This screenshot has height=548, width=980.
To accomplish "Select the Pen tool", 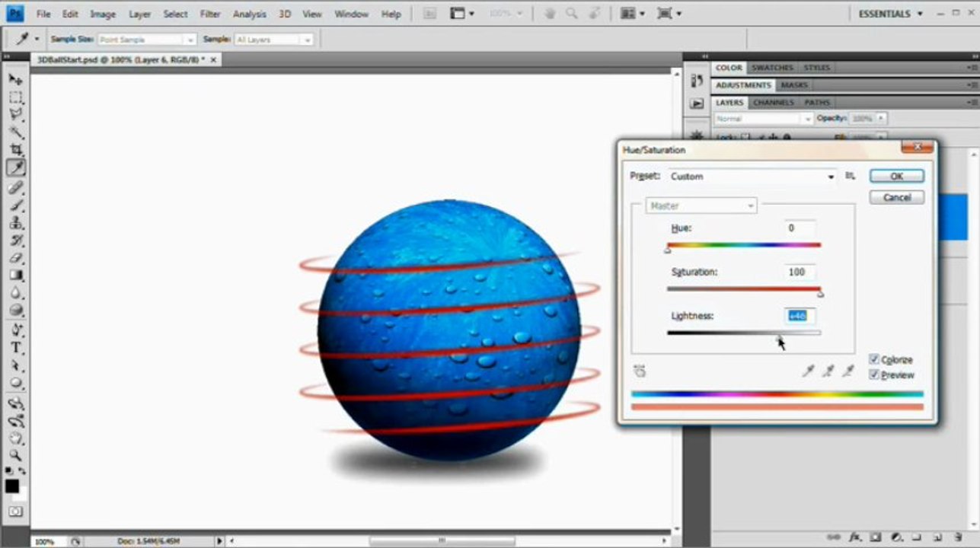I will coord(15,330).
